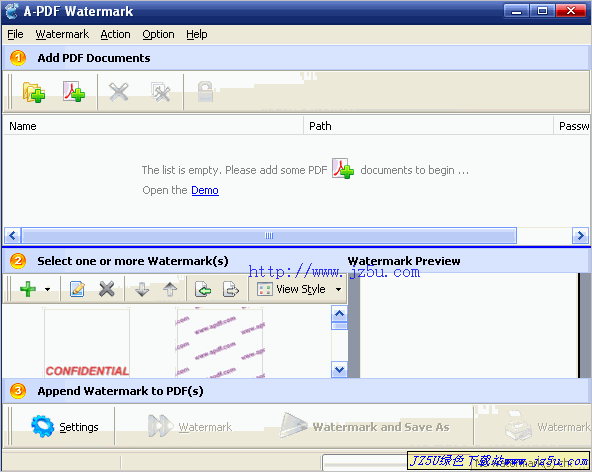Click the Remove all documents icon

point(160,92)
